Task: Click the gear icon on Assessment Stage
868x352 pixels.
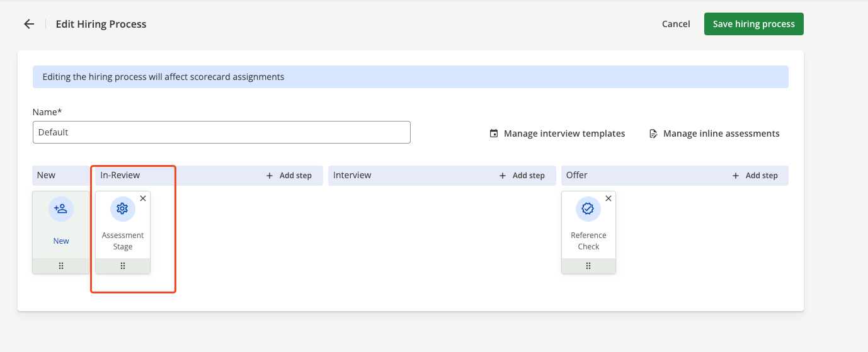Action: [x=123, y=209]
